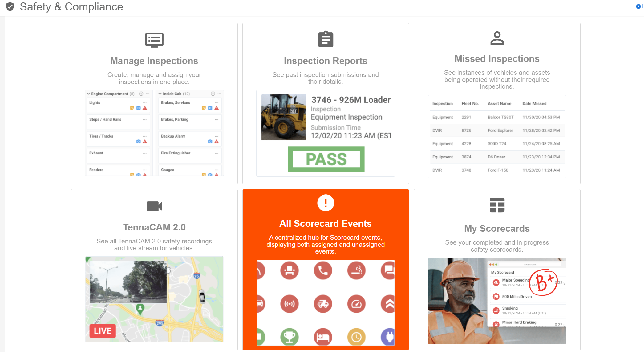Open the All Scorecard Events title
This screenshot has height=352, width=644.
pyautogui.click(x=326, y=224)
